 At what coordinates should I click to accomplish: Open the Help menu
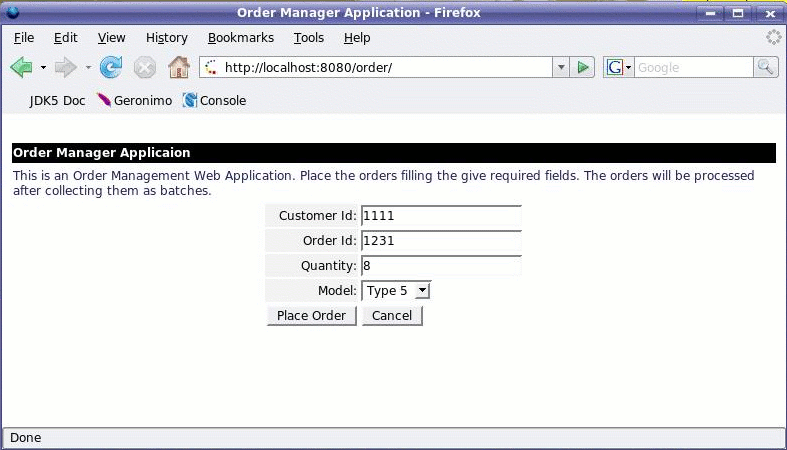(357, 38)
